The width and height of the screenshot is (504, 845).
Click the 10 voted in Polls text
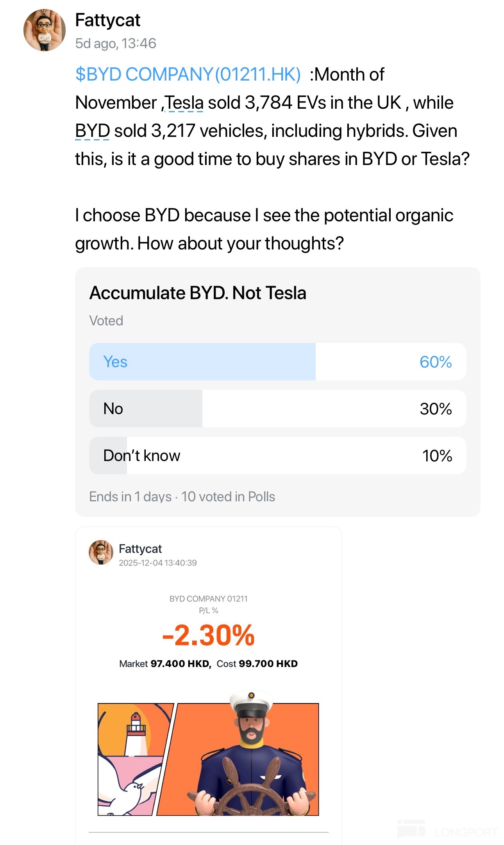point(228,497)
